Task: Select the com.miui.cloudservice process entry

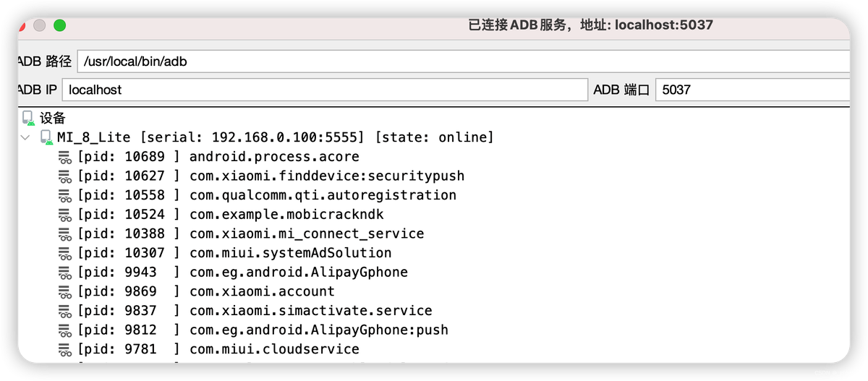Action: pos(274,349)
